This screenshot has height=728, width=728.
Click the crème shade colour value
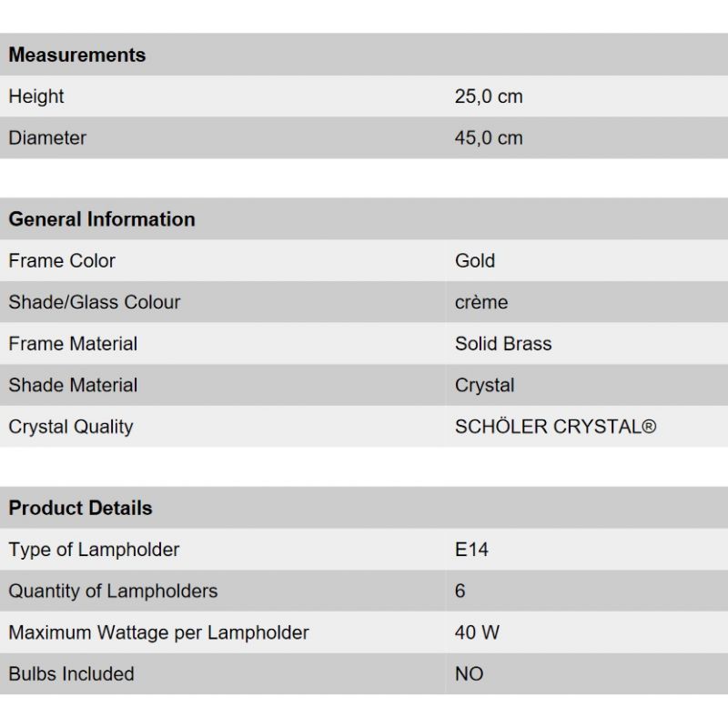pyautogui.click(x=481, y=302)
